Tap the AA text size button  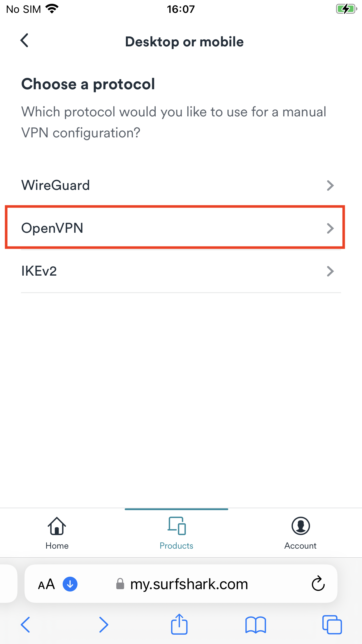point(46,584)
